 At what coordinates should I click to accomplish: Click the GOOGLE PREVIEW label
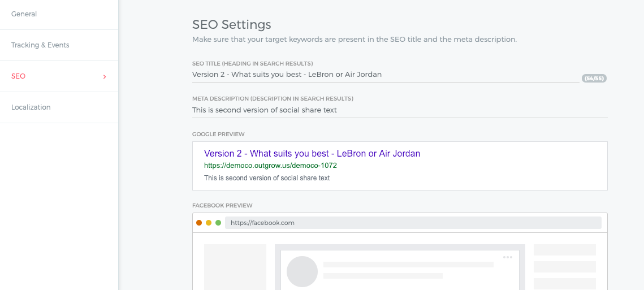(x=218, y=135)
